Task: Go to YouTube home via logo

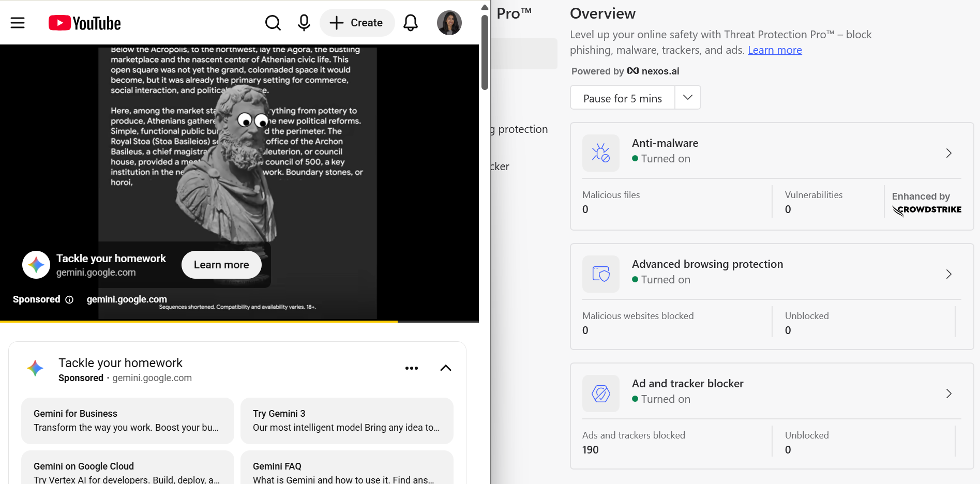Action: (x=85, y=23)
